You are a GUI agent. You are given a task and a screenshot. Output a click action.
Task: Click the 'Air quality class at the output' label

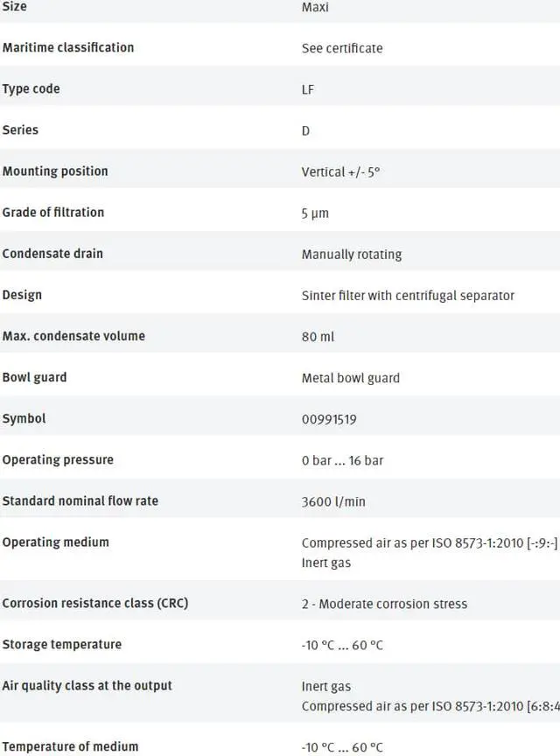pyautogui.click(x=87, y=685)
